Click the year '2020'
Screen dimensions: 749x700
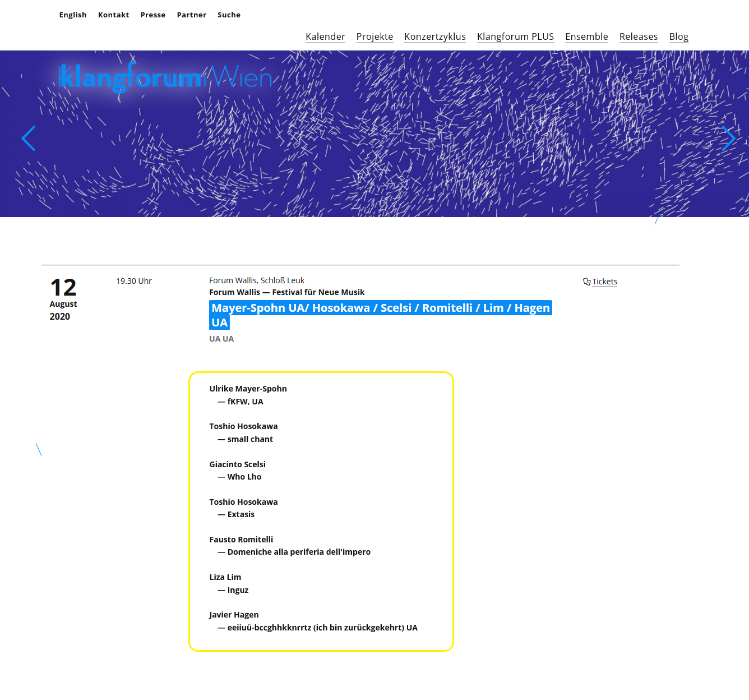pos(60,316)
